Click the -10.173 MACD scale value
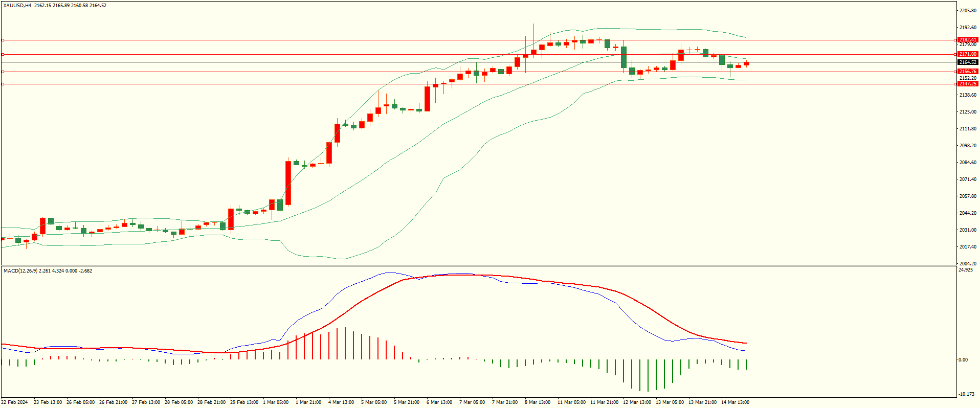The height and width of the screenshot is (408, 980). click(966, 394)
